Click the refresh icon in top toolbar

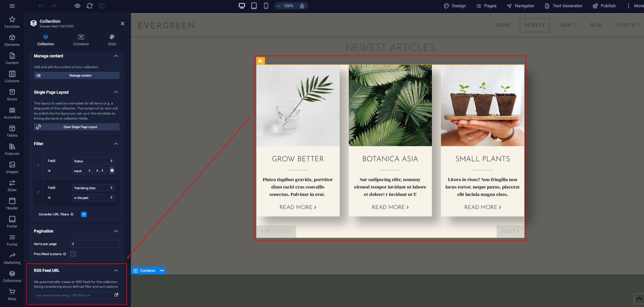(x=90, y=6)
